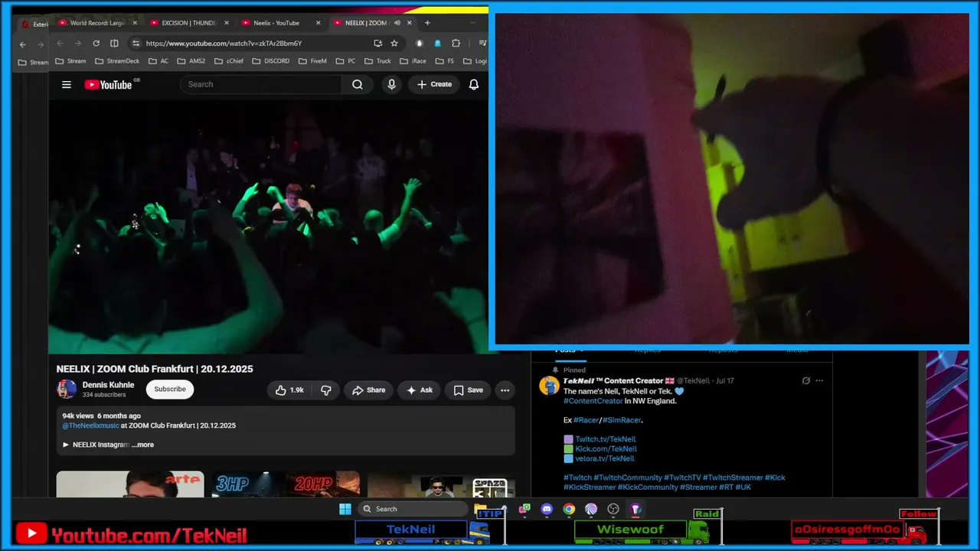The height and width of the screenshot is (551, 980).
Task: Open OBS Studio from the taskbar
Action: 613,509
